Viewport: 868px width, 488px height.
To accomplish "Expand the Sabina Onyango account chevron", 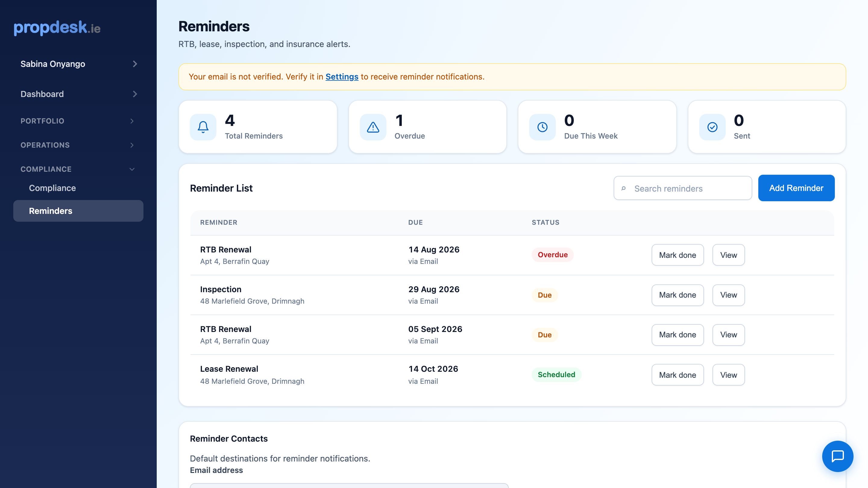I will (135, 64).
